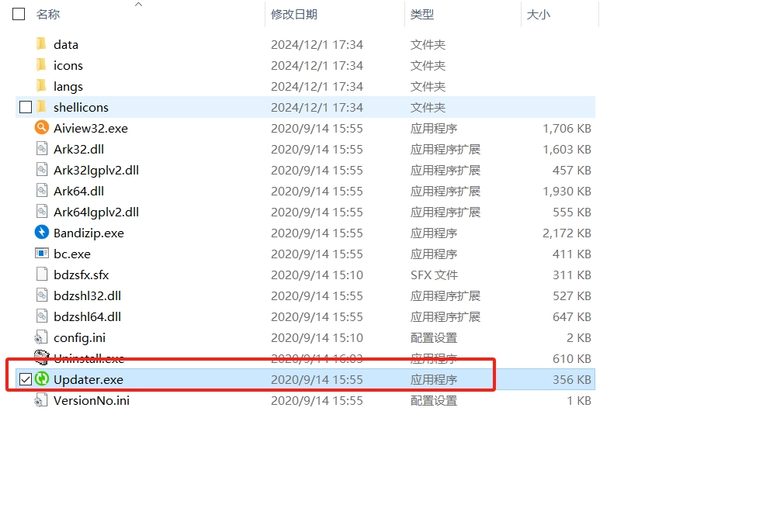Click bdzsfx.sfx date 2020/9/14 15:10
The height and width of the screenshot is (532, 780).
tap(317, 275)
